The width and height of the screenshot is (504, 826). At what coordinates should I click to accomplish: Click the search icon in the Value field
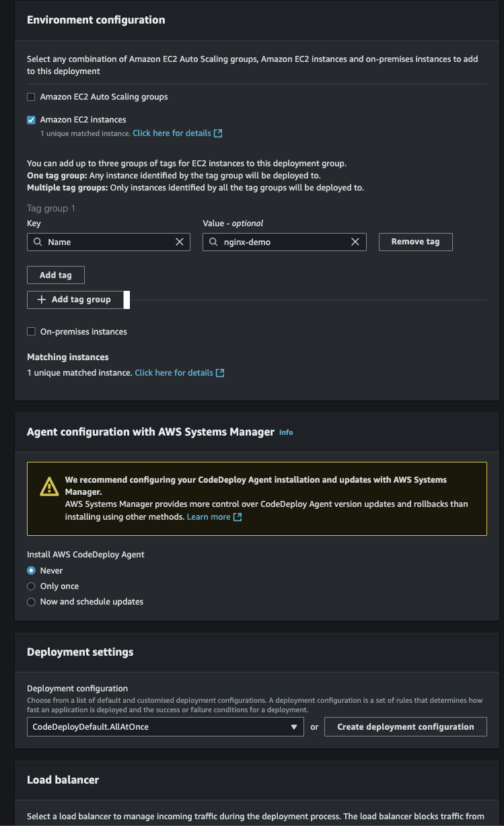[x=213, y=242]
